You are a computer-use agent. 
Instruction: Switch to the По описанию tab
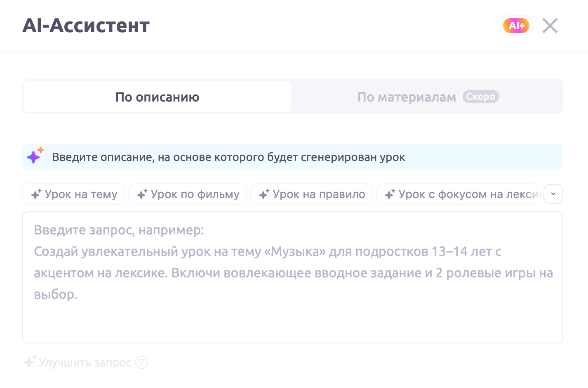point(157,97)
